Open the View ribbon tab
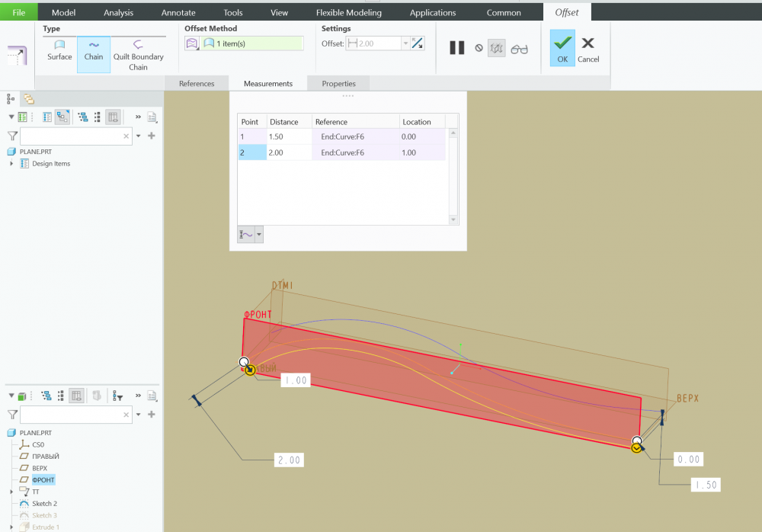762x532 pixels. 279,13
